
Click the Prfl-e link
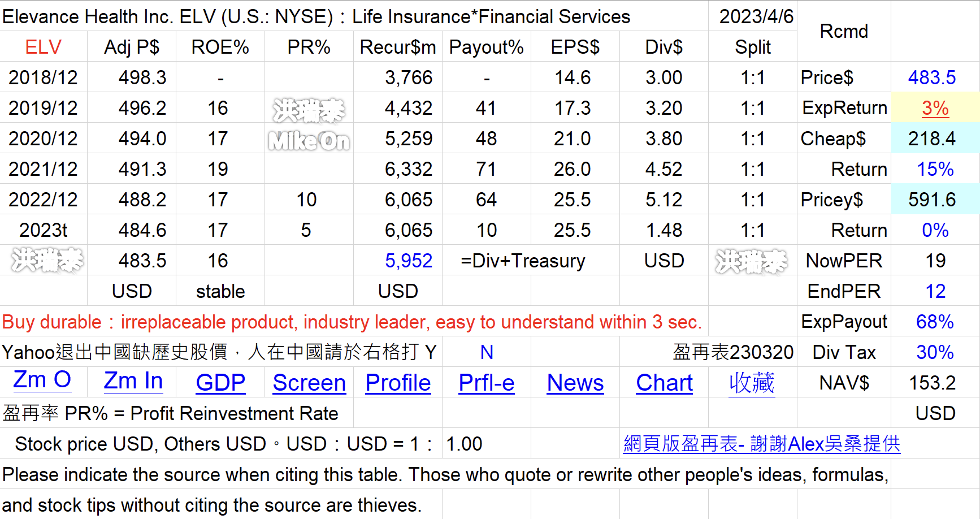487,383
